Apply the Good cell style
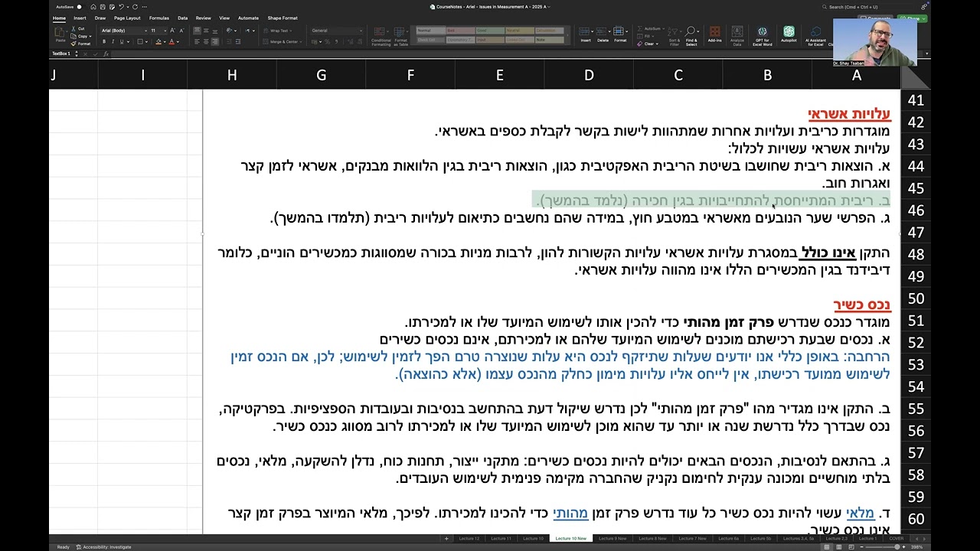 tap(490, 31)
